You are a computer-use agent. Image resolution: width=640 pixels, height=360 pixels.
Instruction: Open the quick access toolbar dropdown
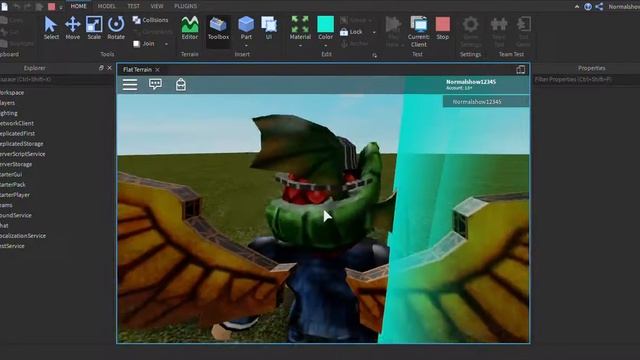[x=61, y=7]
